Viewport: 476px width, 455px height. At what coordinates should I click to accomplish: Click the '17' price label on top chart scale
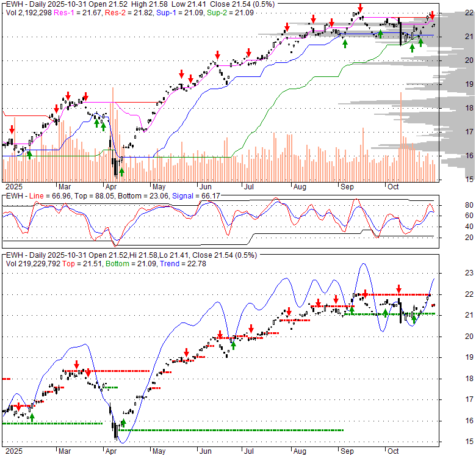[469, 131]
